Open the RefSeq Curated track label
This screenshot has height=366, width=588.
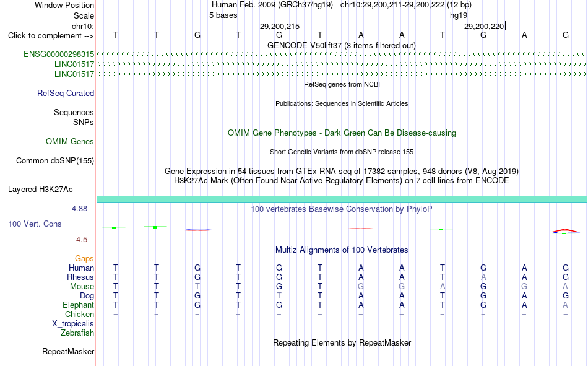pos(66,93)
